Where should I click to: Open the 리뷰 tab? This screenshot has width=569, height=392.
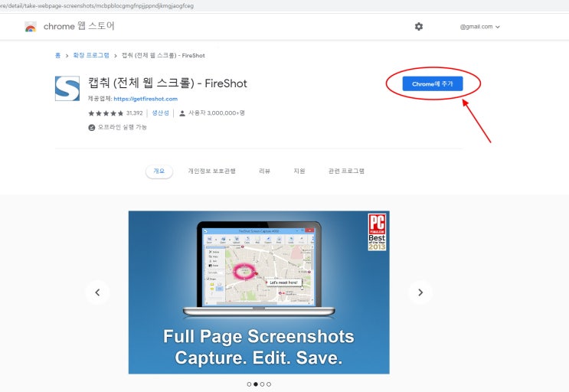(264, 171)
